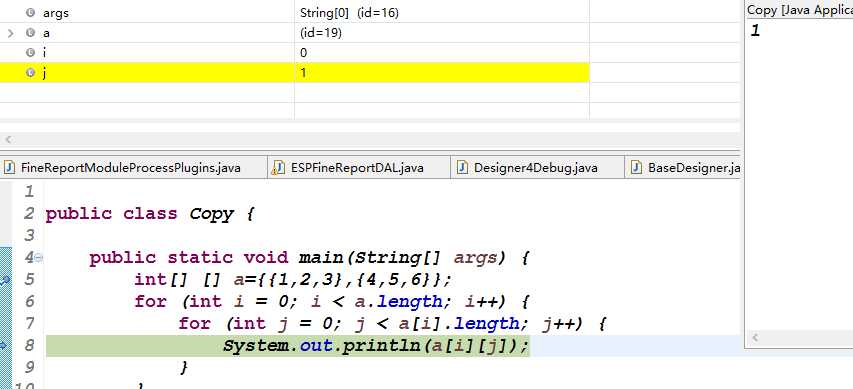This screenshot has width=853, height=389.
Task: Click the inner for loop on line 7
Action: point(392,324)
